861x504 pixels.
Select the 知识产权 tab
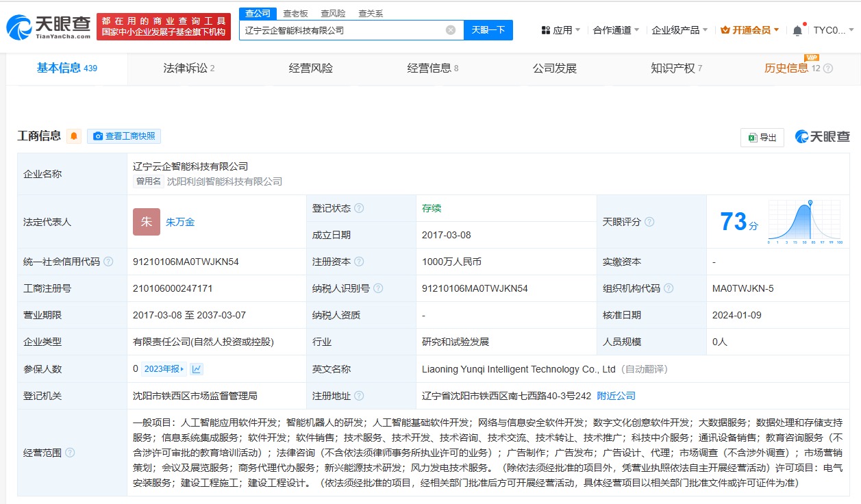click(x=676, y=68)
